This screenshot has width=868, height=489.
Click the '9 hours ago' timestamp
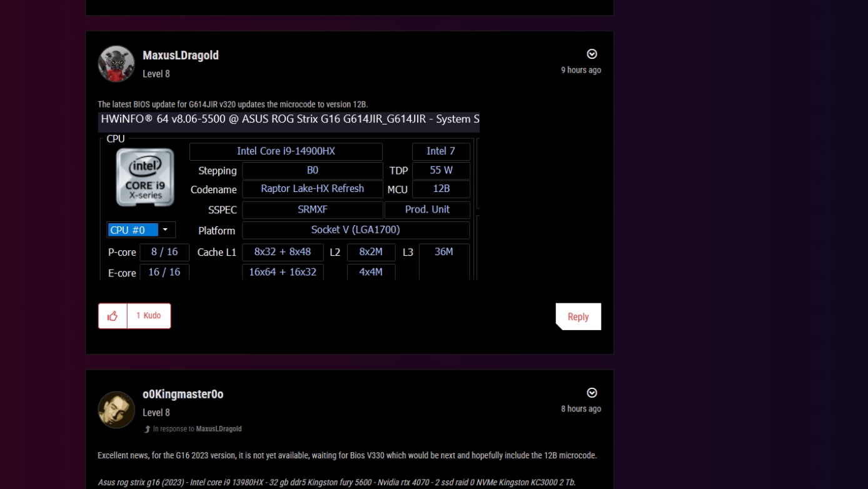(x=581, y=70)
